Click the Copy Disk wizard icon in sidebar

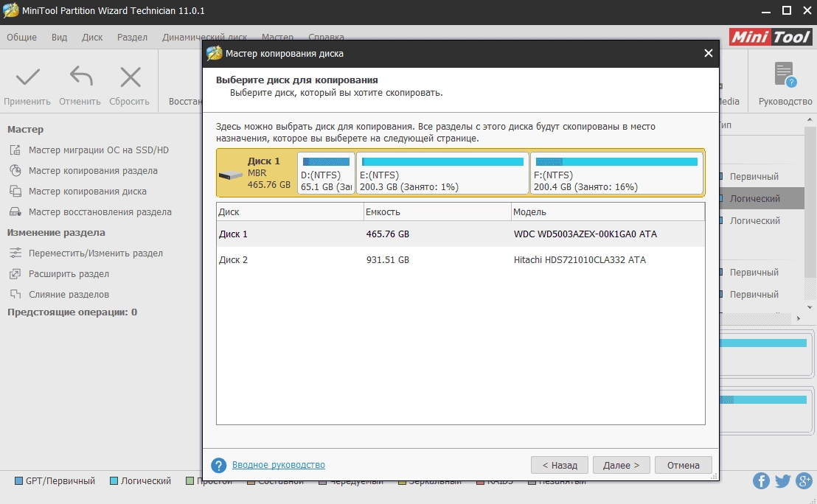(x=15, y=191)
